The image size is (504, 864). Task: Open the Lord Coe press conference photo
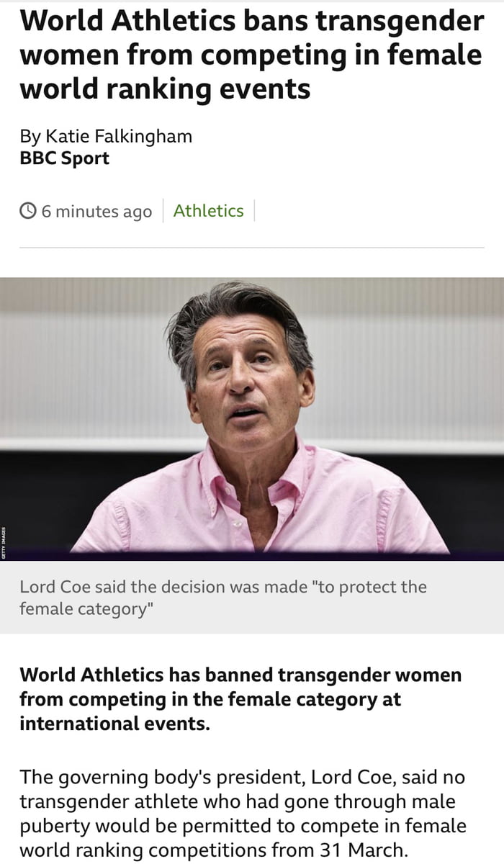tap(251, 418)
